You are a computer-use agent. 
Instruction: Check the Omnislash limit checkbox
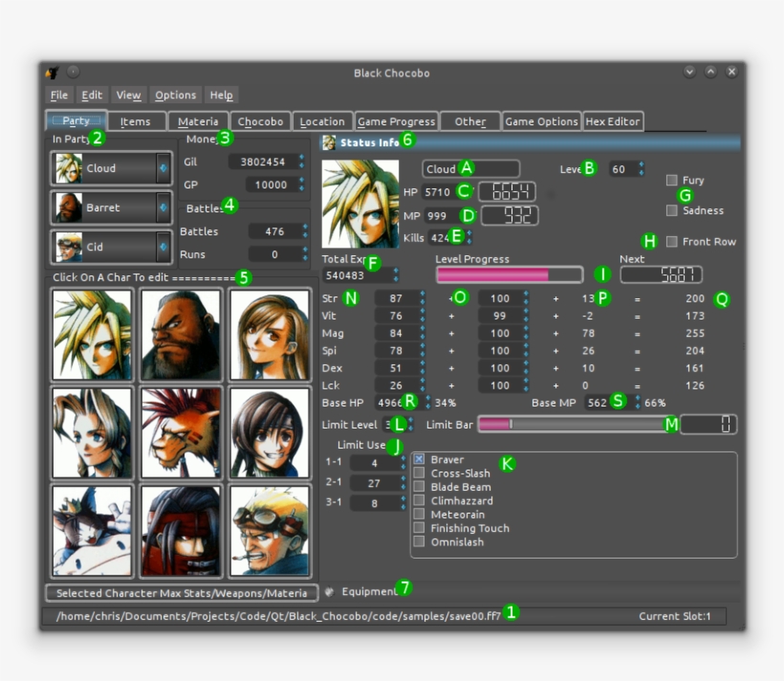pyautogui.click(x=419, y=541)
